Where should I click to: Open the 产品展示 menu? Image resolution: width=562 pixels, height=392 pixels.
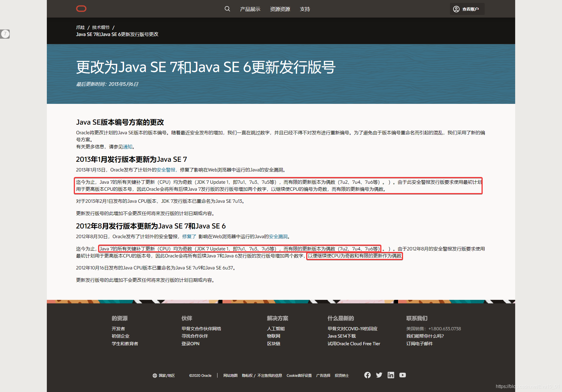[x=250, y=9]
